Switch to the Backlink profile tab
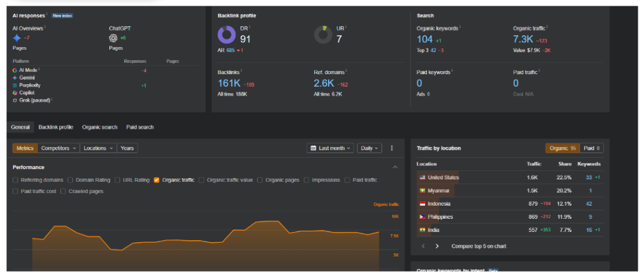The image size is (644, 276). [x=56, y=128]
